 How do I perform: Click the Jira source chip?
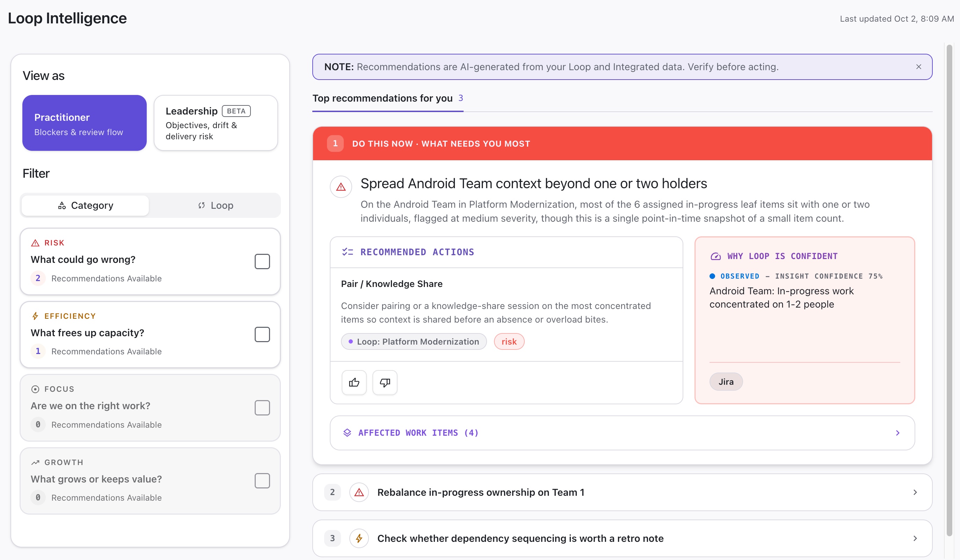pyautogui.click(x=726, y=382)
